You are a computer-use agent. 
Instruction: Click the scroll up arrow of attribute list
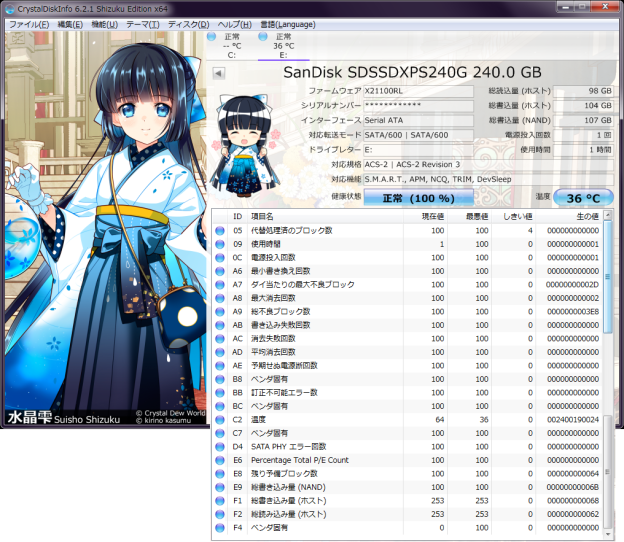click(607, 215)
